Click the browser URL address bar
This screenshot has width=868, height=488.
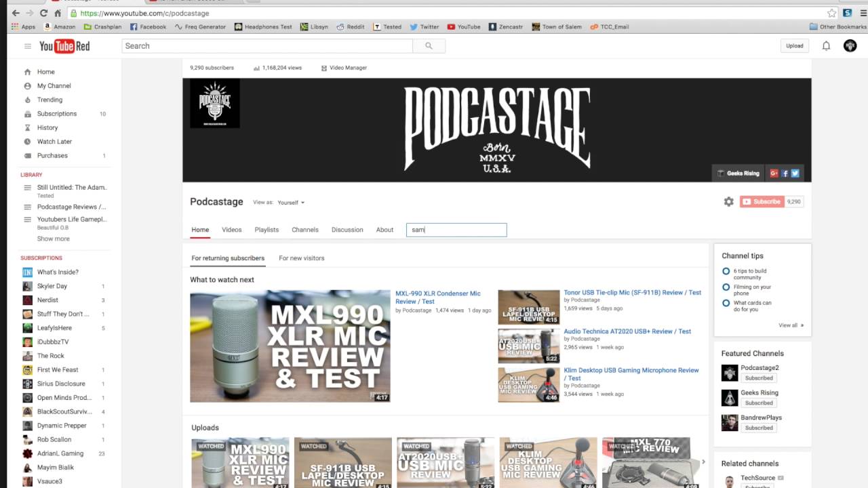click(448, 13)
